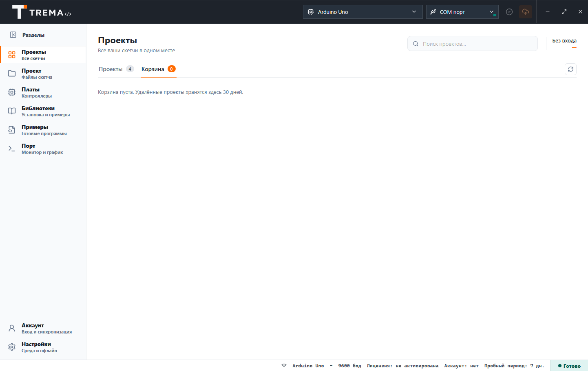The image size is (588, 371).
Task: Go to Платы Контроллеры section
Action: click(43, 92)
